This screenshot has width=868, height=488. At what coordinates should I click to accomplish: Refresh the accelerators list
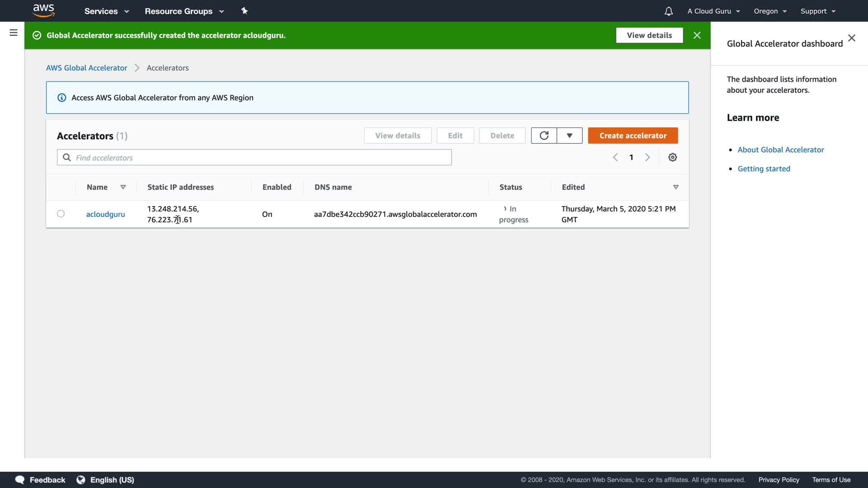pos(544,136)
